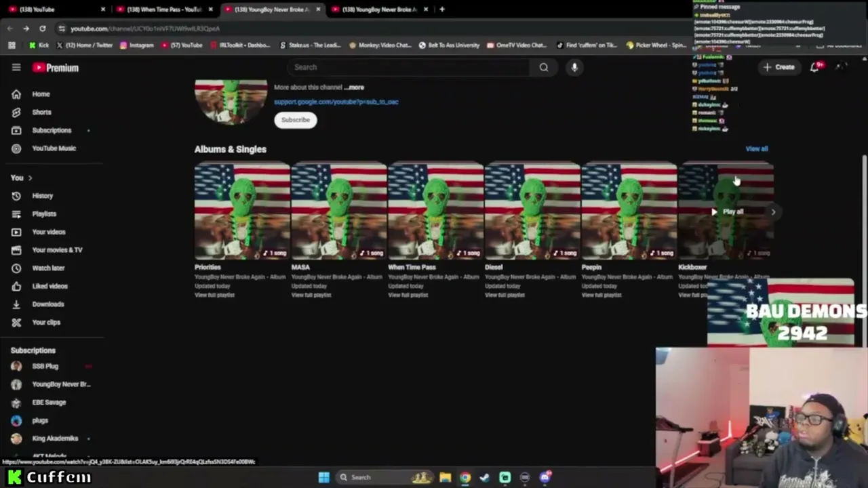Screen dimensions: 868x488
Task: Open the Windows Start menu
Action: click(x=323, y=477)
